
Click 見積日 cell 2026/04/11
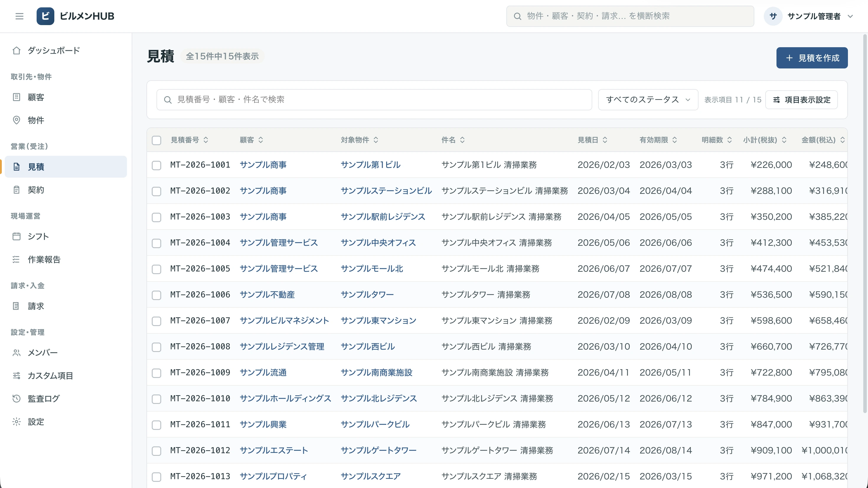(x=603, y=372)
